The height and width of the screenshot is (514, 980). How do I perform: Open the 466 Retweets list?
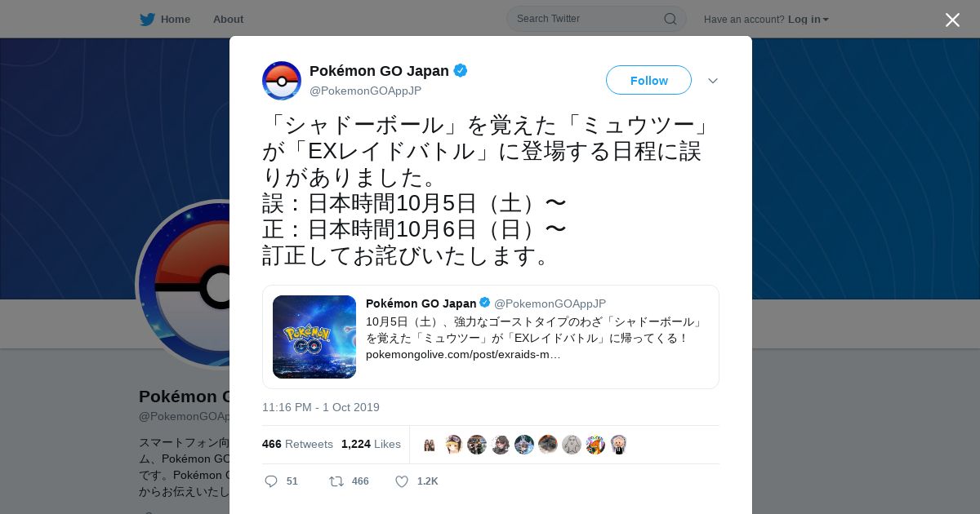[297, 444]
